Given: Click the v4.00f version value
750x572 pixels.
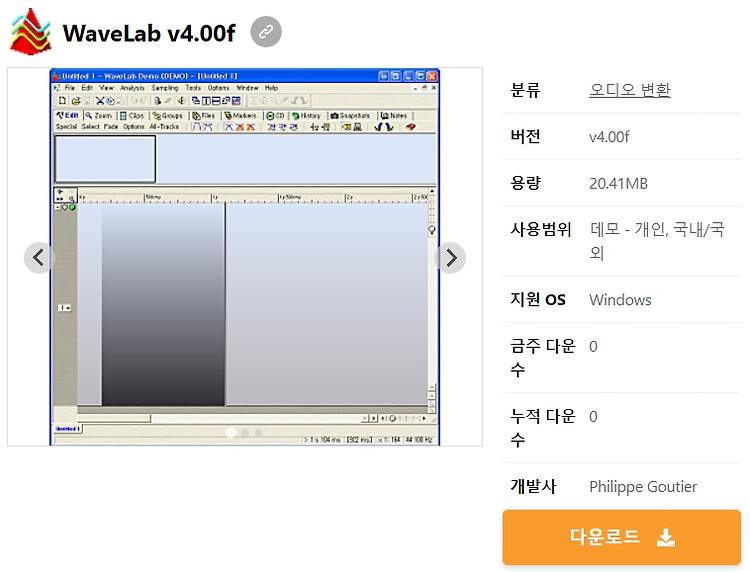Looking at the screenshot, I should tap(609, 137).
